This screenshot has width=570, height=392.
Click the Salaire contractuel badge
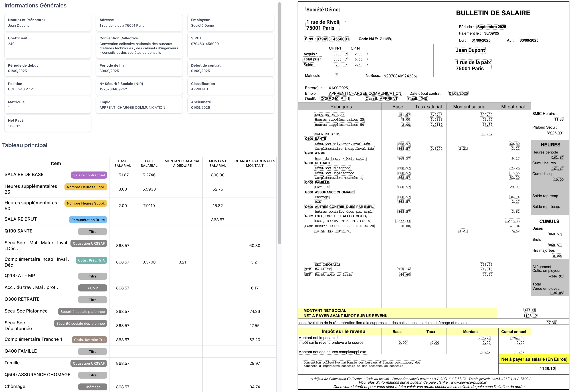[x=89, y=175]
